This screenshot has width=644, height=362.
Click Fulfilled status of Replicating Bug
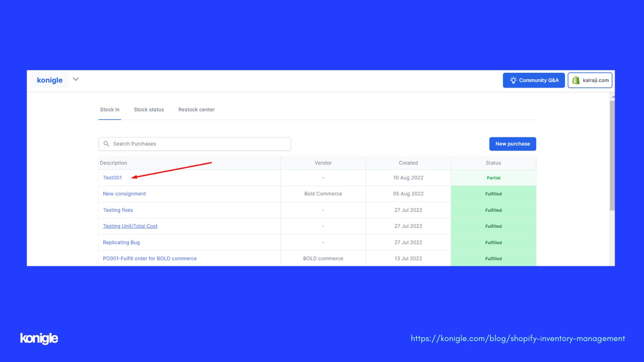493,243
